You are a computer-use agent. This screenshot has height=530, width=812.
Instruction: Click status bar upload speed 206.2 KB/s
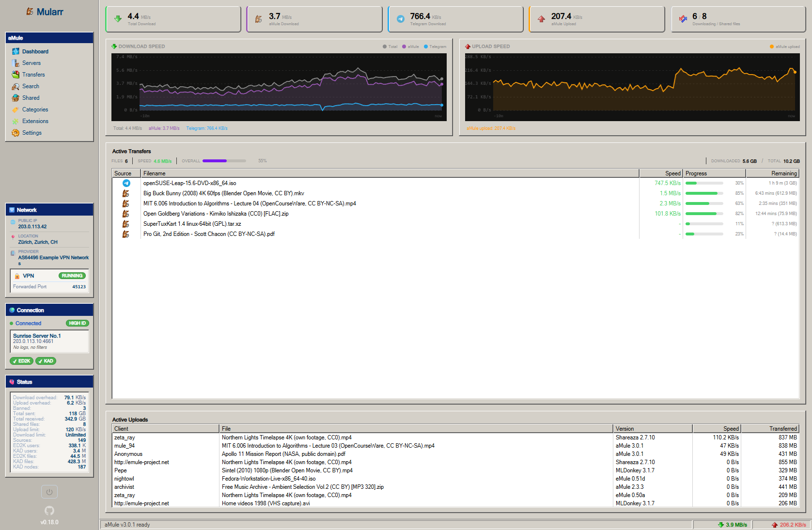(x=789, y=525)
